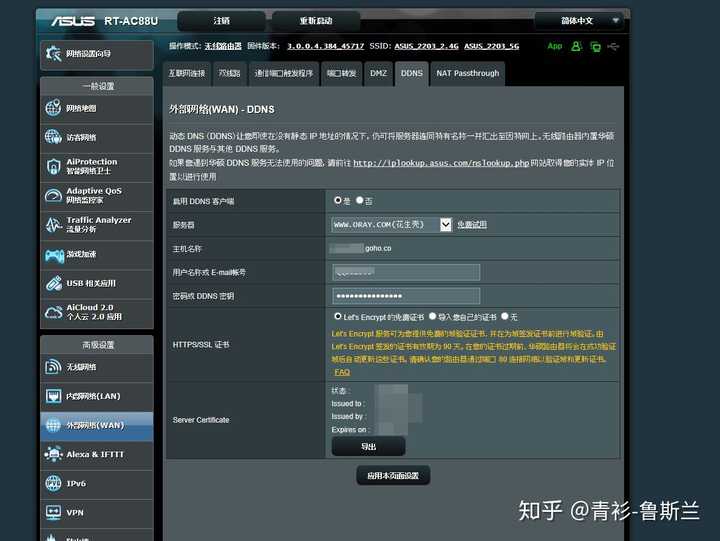Click the apply page settings button
This screenshot has width=720, height=541.
tap(393, 475)
